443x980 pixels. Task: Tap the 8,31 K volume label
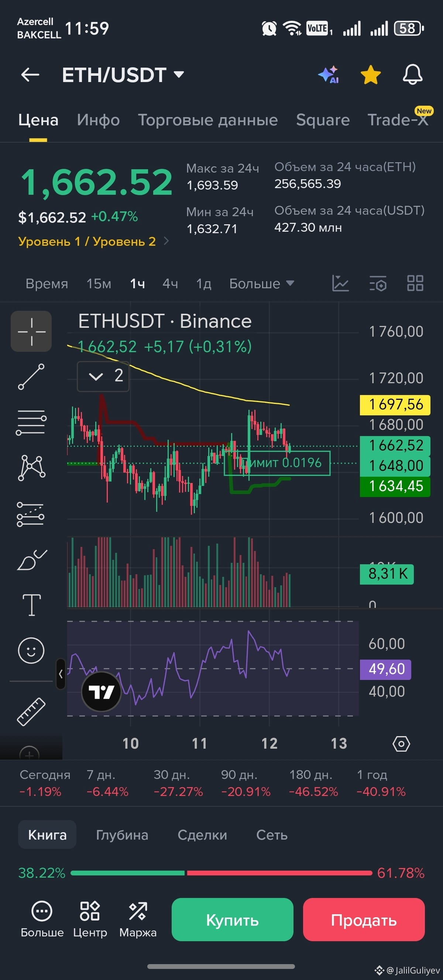[387, 574]
